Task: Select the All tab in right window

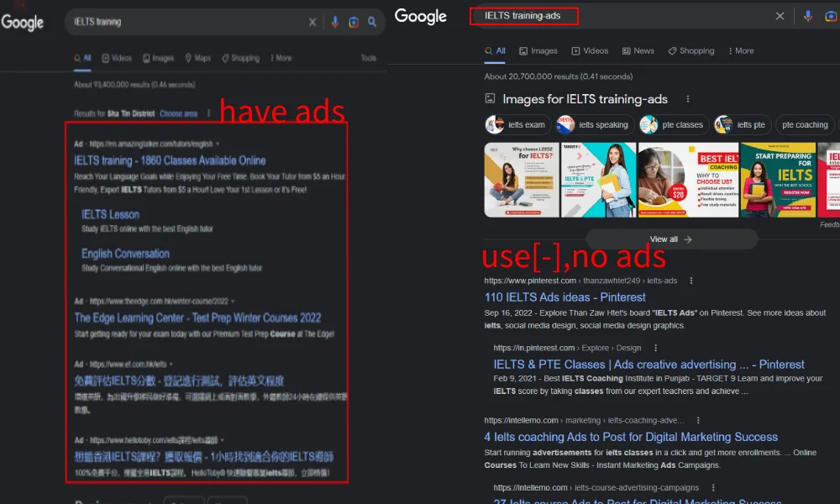Action: tap(495, 51)
